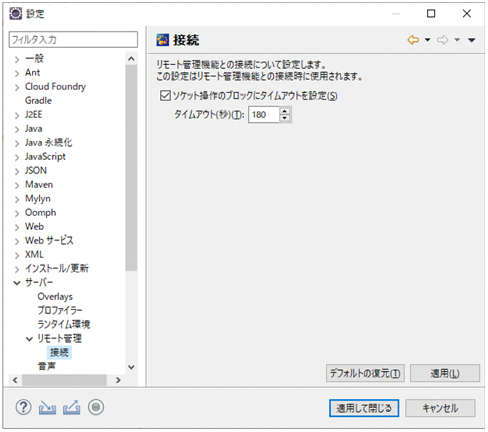Select JavaScript label in tree

click(x=45, y=157)
